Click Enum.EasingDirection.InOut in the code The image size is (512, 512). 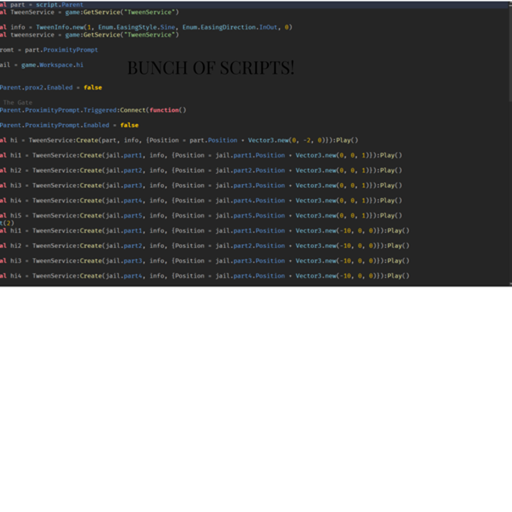230,27
